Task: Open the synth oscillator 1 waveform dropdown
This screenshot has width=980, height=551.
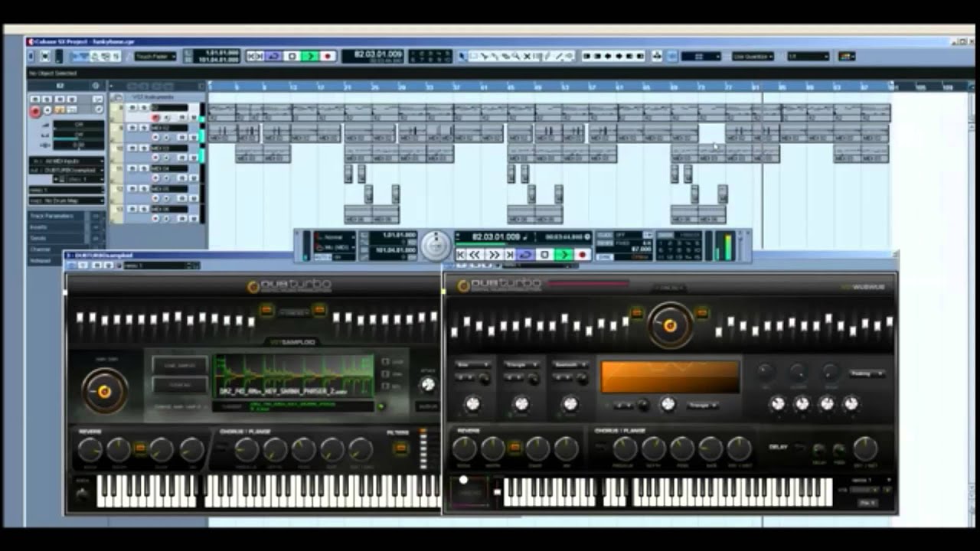Action: pos(472,364)
